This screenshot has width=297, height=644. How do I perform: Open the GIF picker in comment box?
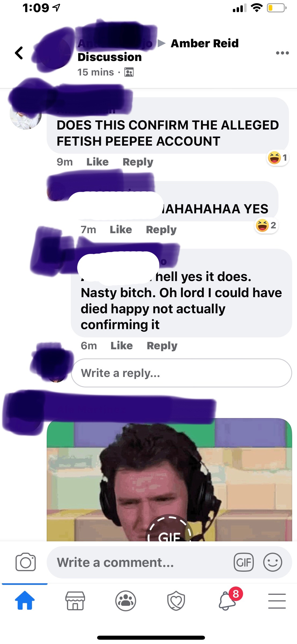244,562
